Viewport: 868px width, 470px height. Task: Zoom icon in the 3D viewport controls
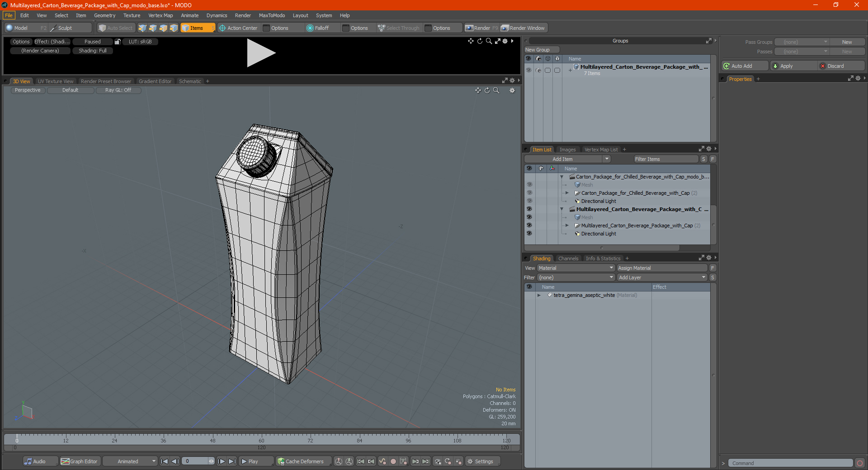coord(496,90)
